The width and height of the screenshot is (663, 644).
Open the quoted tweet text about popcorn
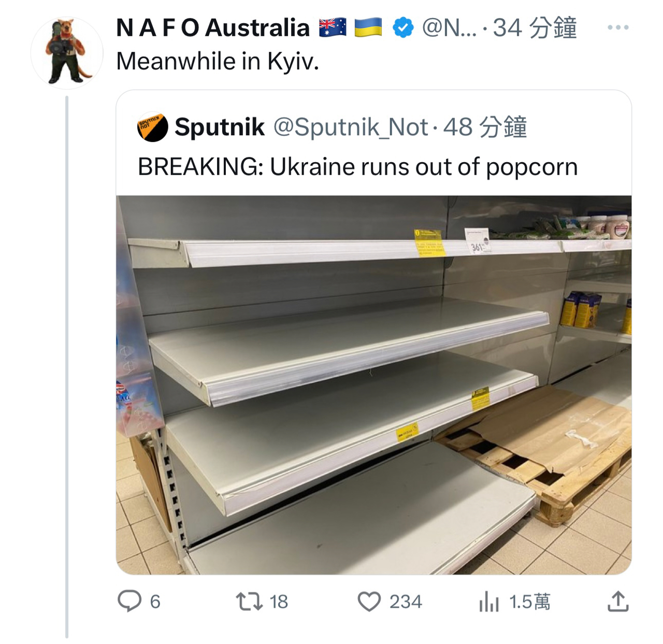(x=358, y=167)
